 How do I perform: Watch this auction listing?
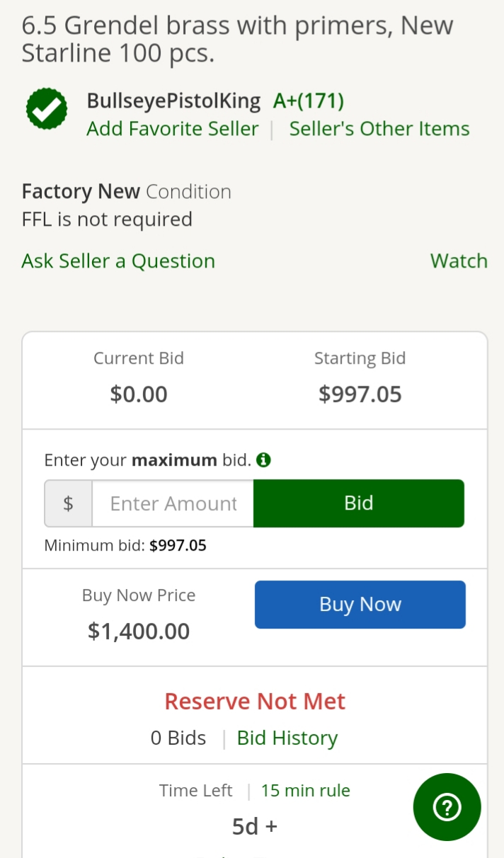459,261
